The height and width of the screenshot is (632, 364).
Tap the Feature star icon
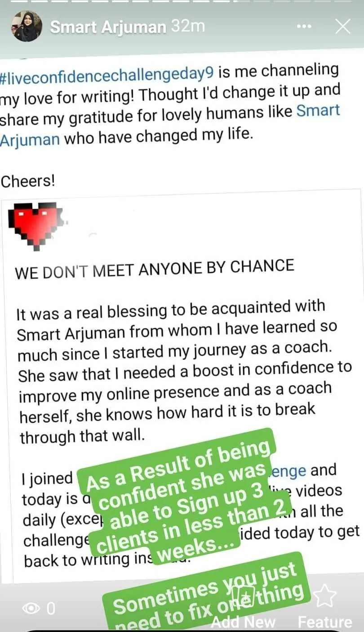(x=324, y=595)
